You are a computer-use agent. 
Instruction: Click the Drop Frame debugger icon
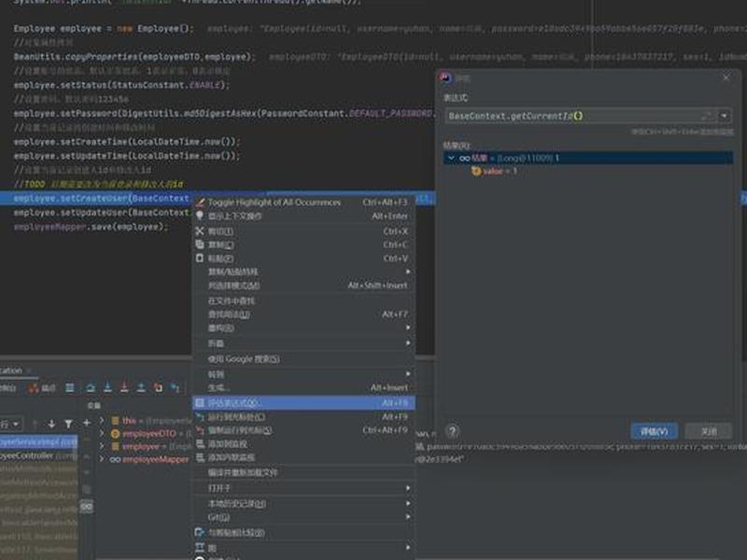tap(158, 387)
